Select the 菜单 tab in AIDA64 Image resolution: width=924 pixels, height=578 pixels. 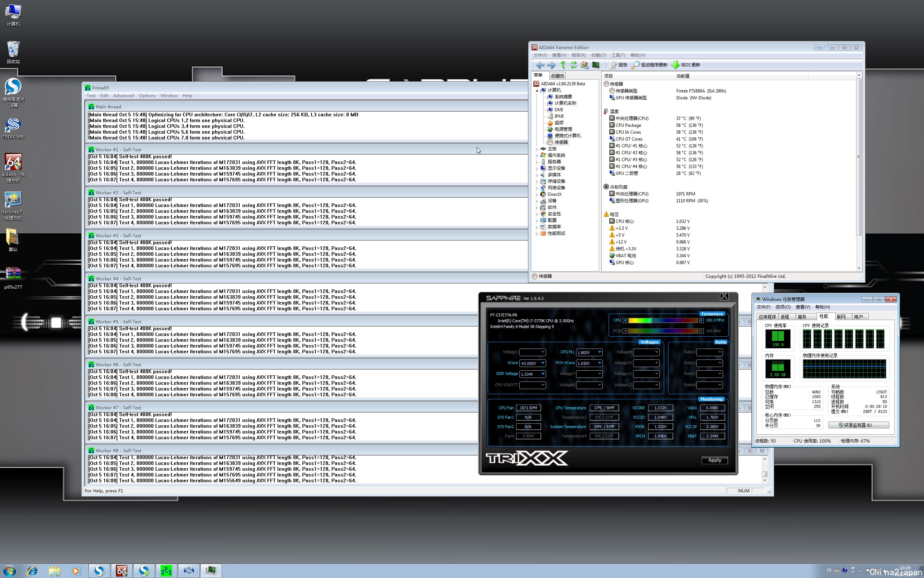pyautogui.click(x=538, y=75)
